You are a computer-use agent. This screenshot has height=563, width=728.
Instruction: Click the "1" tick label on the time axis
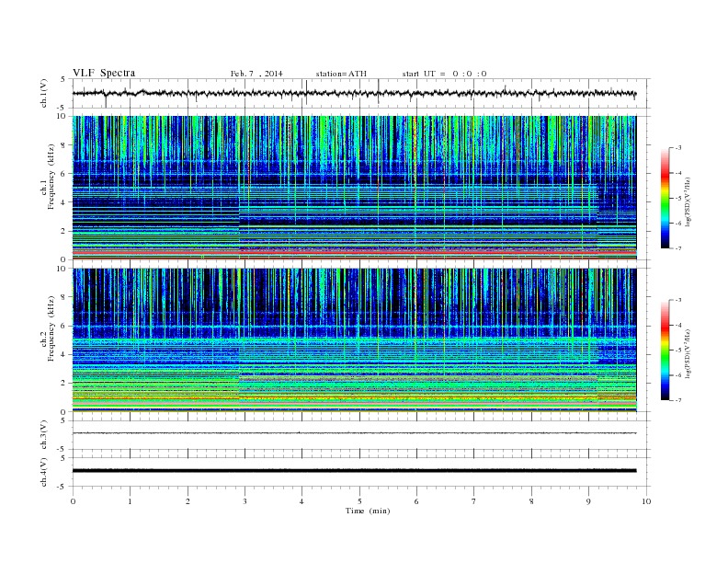(130, 501)
